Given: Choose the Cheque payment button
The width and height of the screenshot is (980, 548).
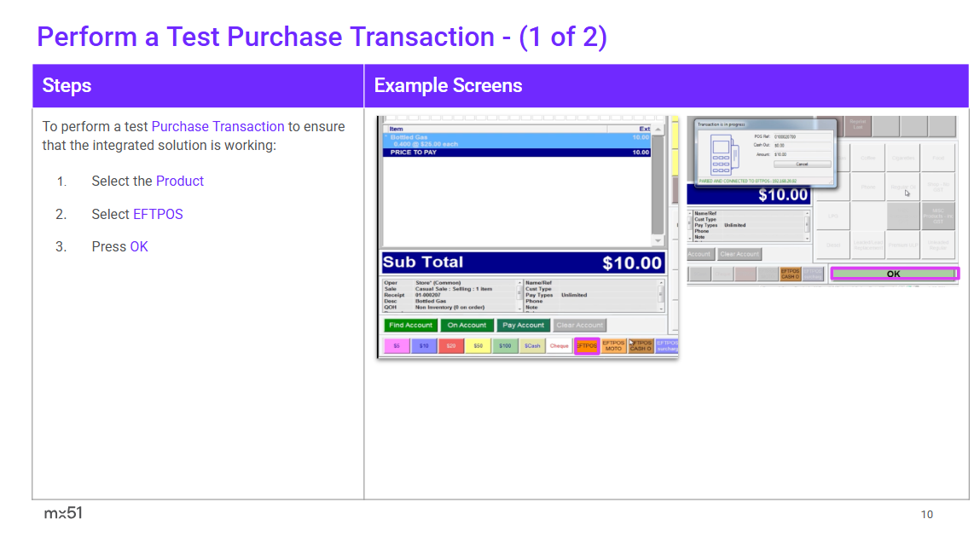Looking at the screenshot, I should 559,346.
